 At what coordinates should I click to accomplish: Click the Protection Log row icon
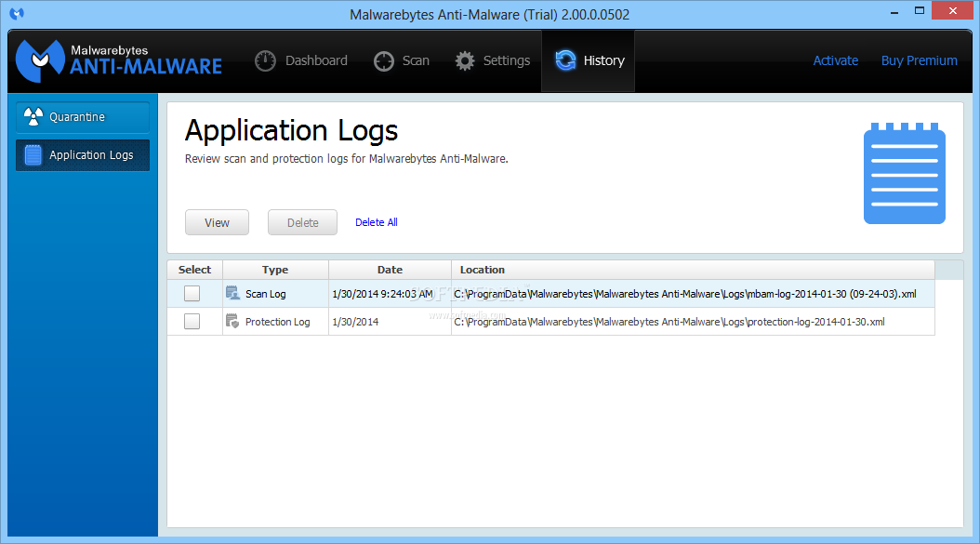(x=232, y=322)
